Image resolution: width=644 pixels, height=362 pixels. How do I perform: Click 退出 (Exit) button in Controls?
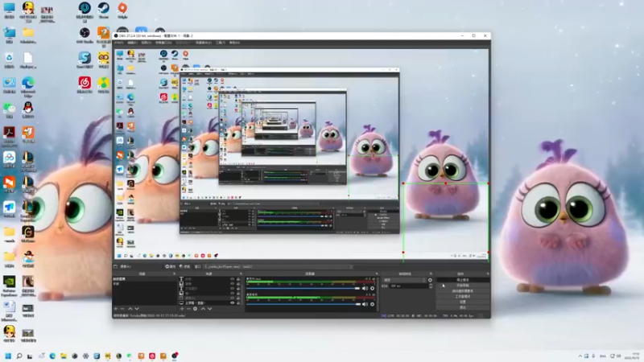click(463, 307)
